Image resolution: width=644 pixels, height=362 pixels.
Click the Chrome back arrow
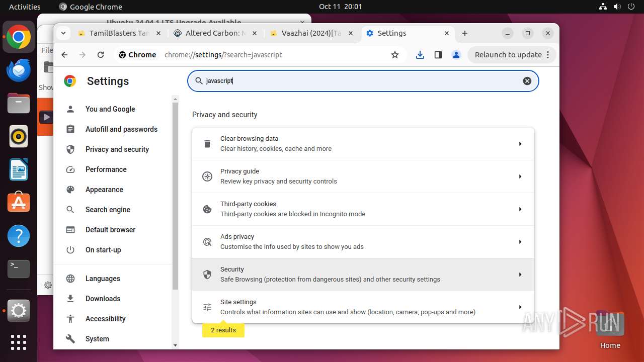[64, 55]
